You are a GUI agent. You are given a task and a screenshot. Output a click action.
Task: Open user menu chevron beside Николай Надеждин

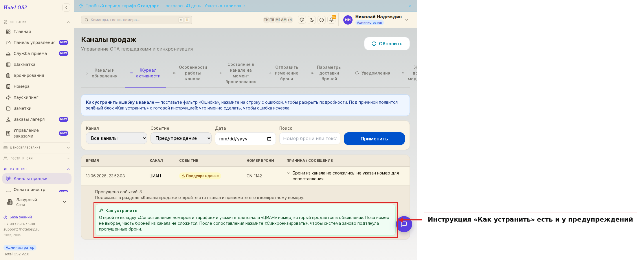407,20
